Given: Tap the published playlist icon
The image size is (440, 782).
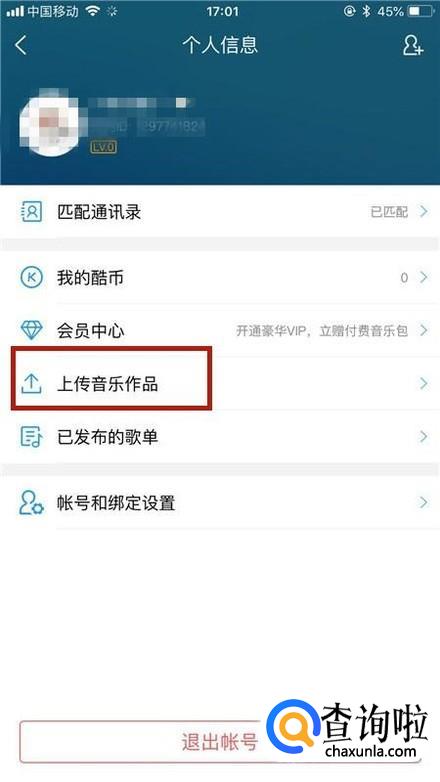Looking at the screenshot, I should point(31,436).
